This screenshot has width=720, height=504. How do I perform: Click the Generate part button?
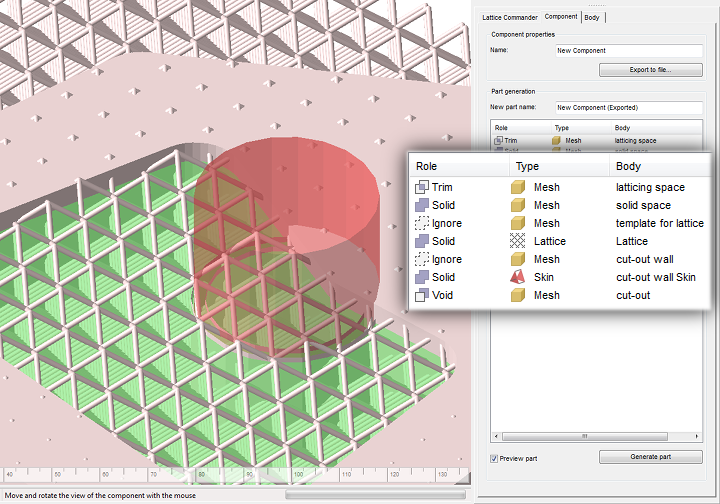click(x=650, y=457)
